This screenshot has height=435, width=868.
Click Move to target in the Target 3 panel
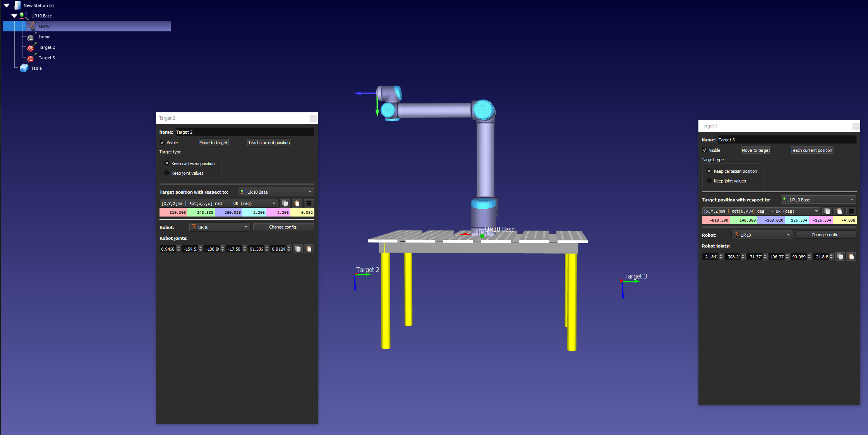[756, 150]
